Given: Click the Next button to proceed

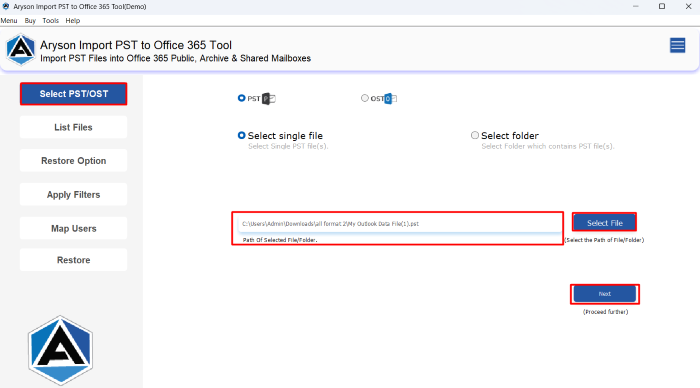Looking at the screenshot, I should coord(604,294).
